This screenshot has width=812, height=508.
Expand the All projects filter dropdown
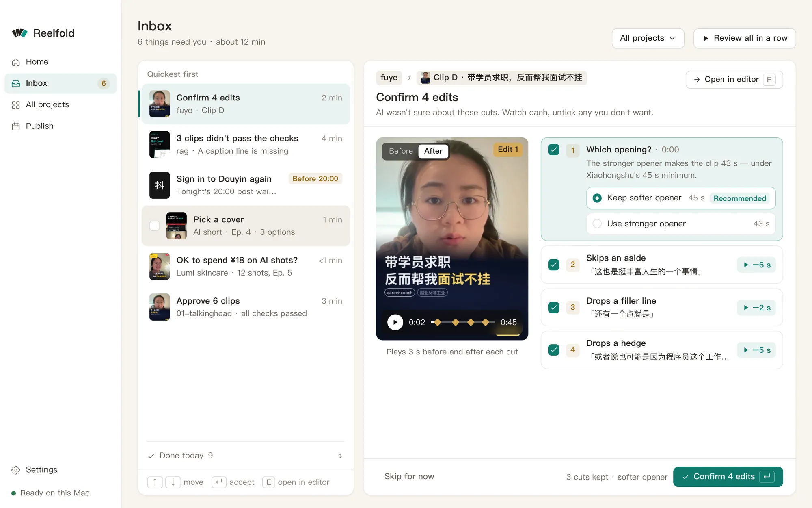click(x=648, y=38)
